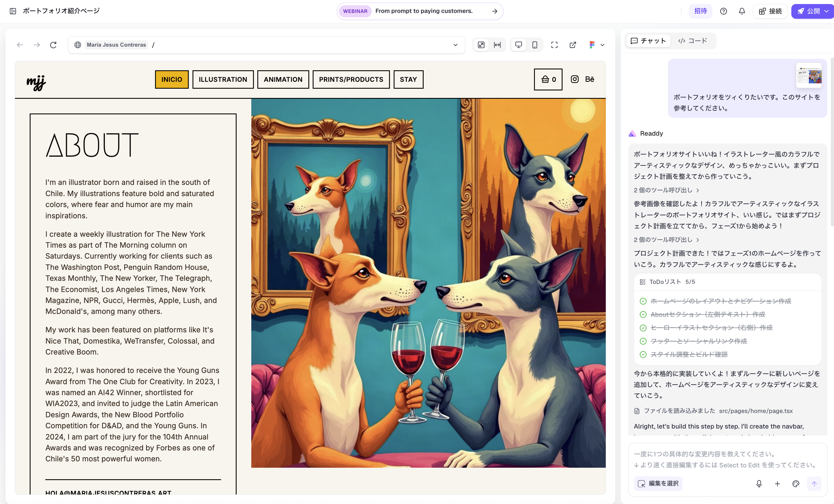Click the ポートフォリオ紹介ページ project title
Viewport: 834px width, 504px height.
[x=61, y=11]
